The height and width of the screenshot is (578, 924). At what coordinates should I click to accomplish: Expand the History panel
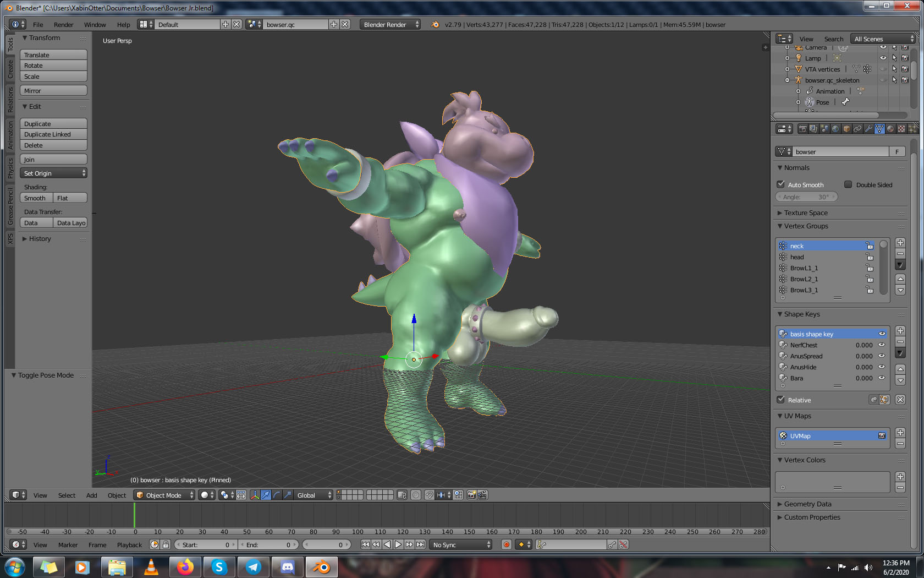point(40,239)
